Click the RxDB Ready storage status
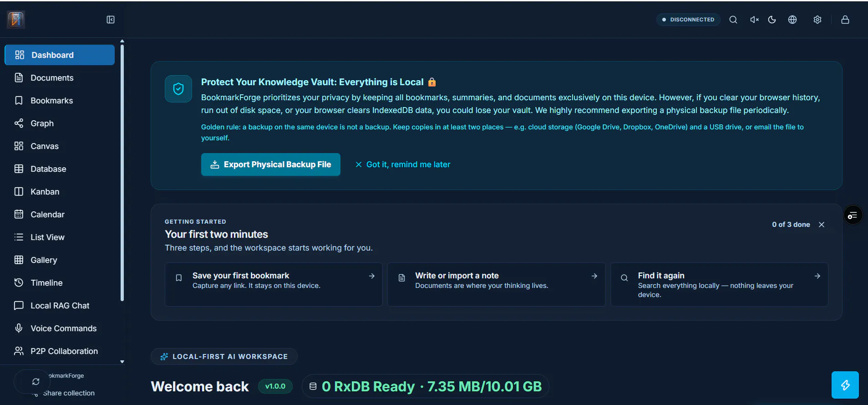The width and height of the screenshot is (868, 405). pos(426,386)
